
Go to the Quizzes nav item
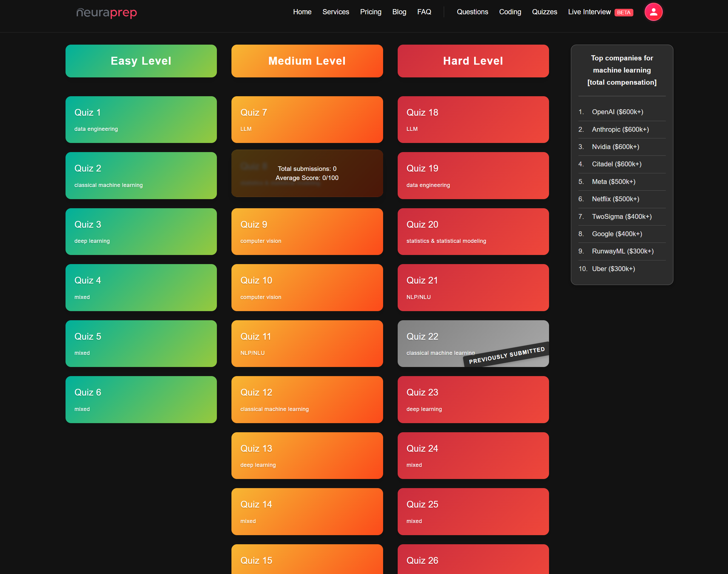click(544, 12)
